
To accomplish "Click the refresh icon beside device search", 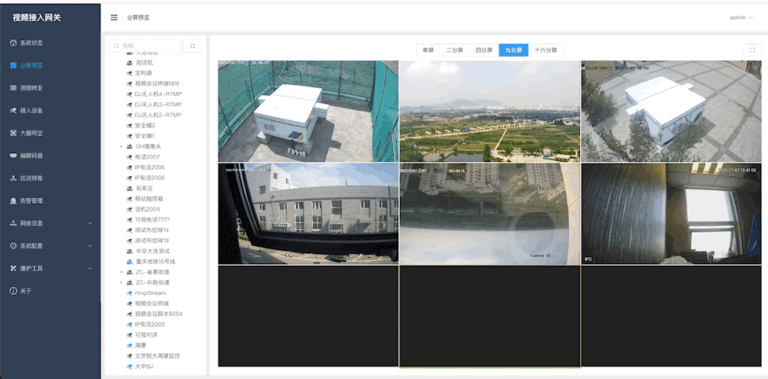I will (x=192, y=46).
